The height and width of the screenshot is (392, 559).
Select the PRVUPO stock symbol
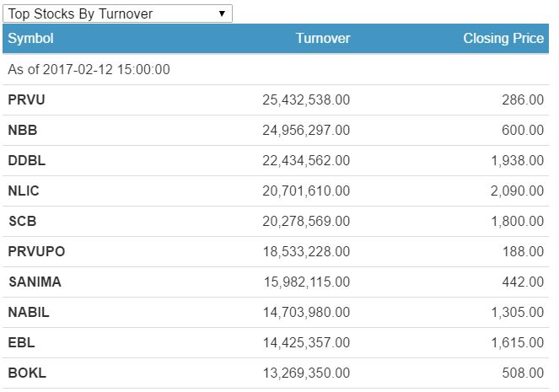tap(36, 252)
